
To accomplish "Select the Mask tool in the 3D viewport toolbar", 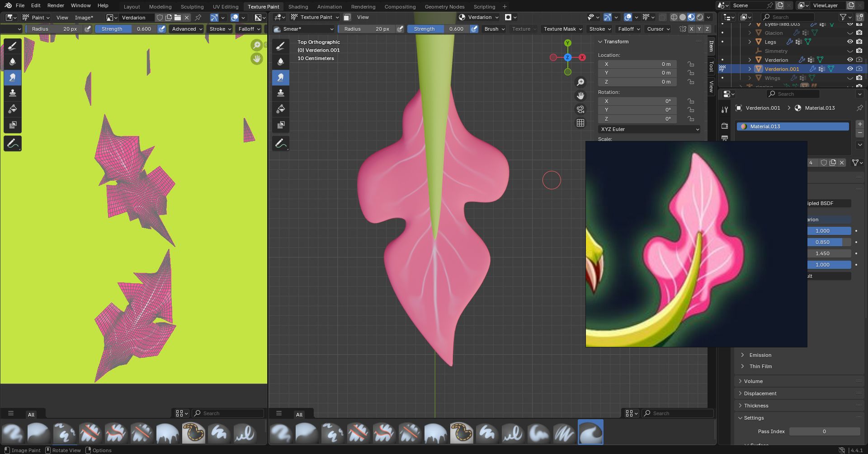I will (281, 125).
